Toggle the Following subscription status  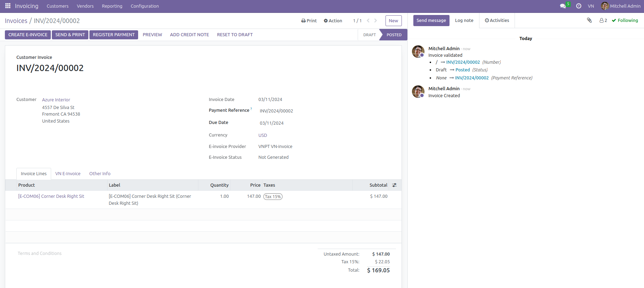[625, 21]
